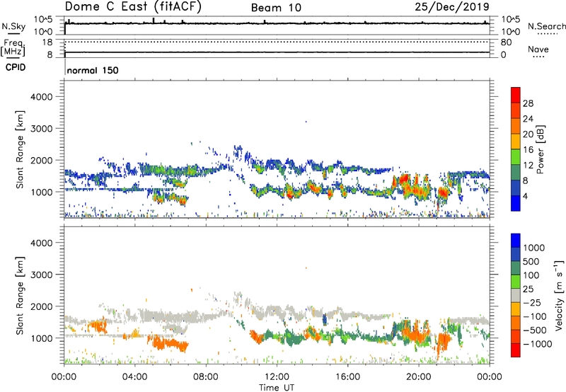Click the velocity panel 'Slant Range [km]' label
The image size is (566, 392).
[x=20, y=295]
